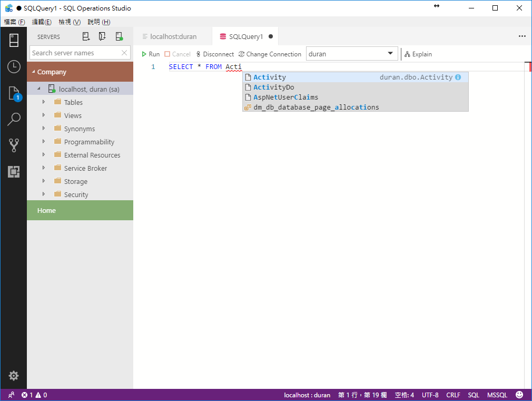The image size is (532, 401).
Task: Click line and column indicator 第 1 行
Action: (362, 395)
